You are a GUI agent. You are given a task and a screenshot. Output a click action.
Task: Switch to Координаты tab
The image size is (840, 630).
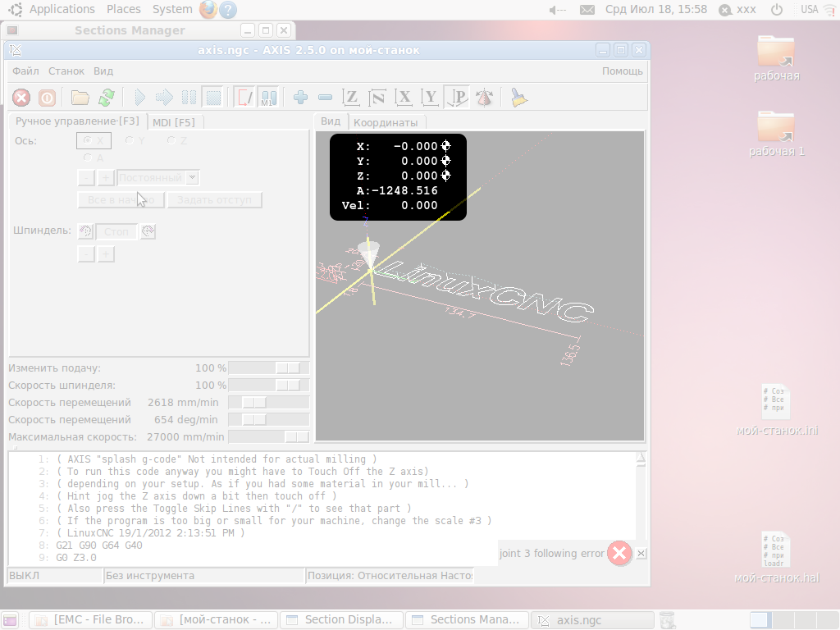click(x=386, y=123)
